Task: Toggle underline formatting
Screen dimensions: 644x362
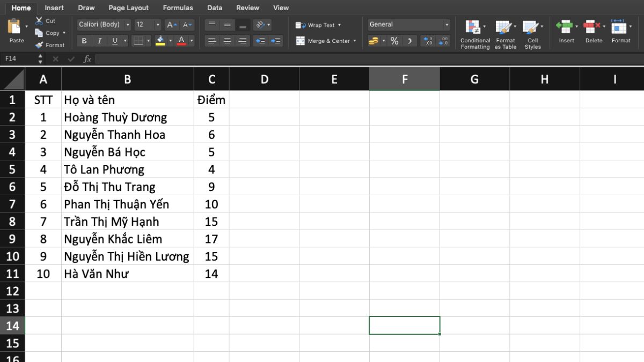Action: coord(116,40)
